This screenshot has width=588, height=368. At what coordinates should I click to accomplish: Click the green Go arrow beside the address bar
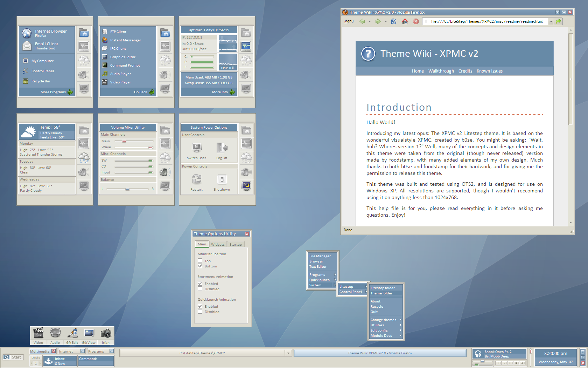(558, 21)
